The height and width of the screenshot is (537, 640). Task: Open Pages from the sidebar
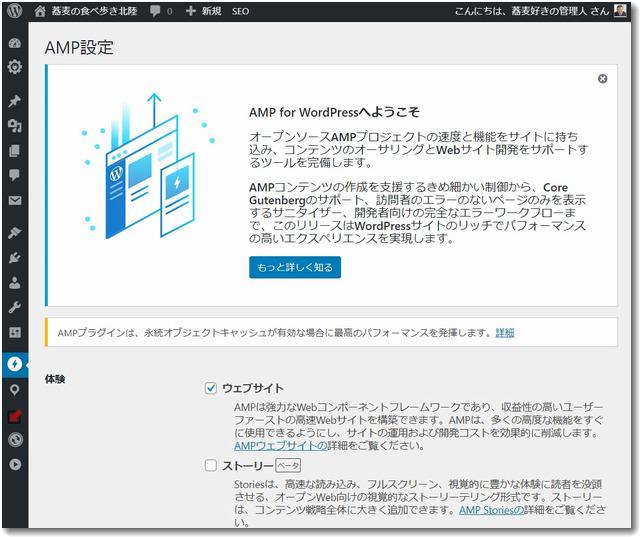coord(15,151)
